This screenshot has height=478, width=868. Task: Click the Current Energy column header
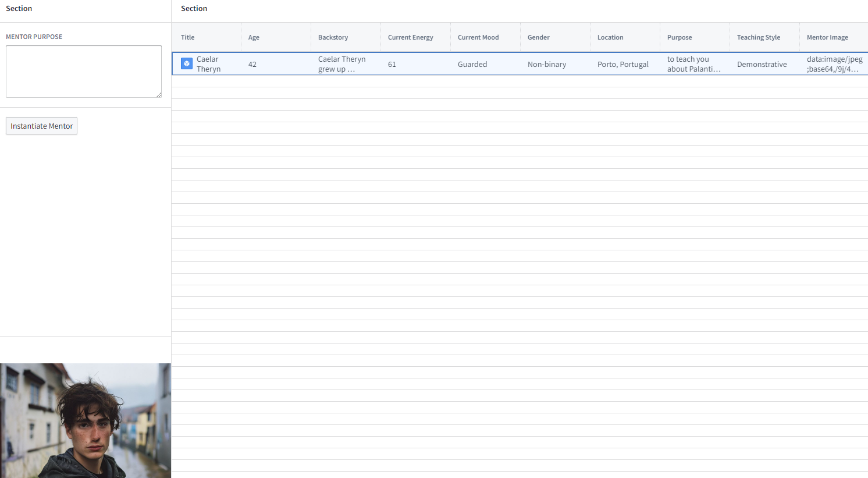[x=410, y=37]
